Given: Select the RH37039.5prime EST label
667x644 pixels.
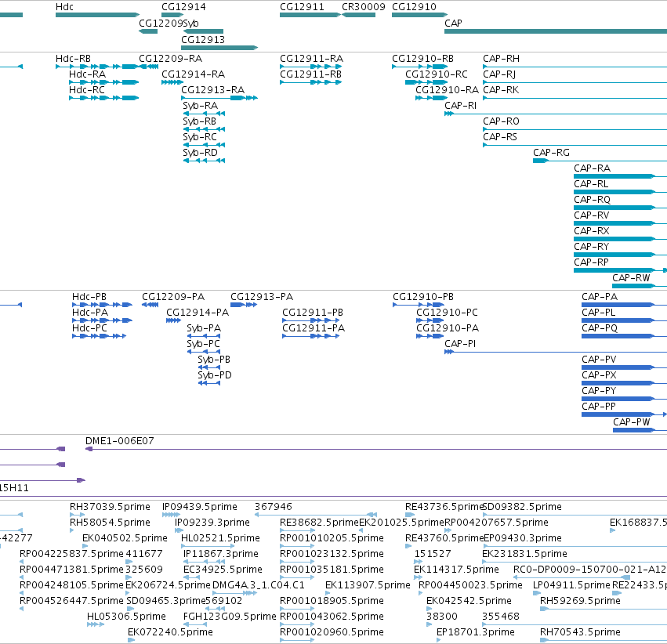Looking at the screenshot, I should coord(111,507).
